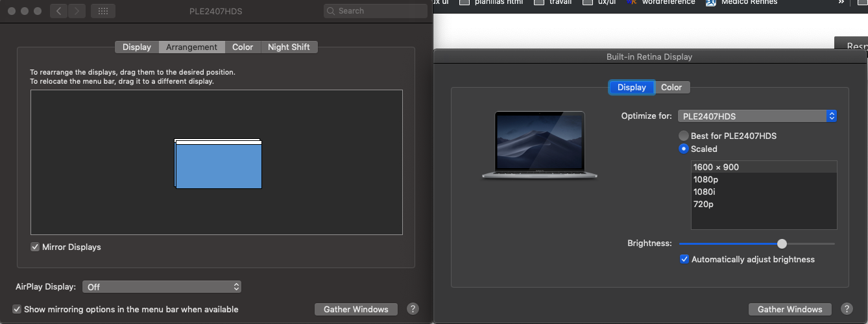Select Best for PLE2407HDS radio button

tap(684, 136)
